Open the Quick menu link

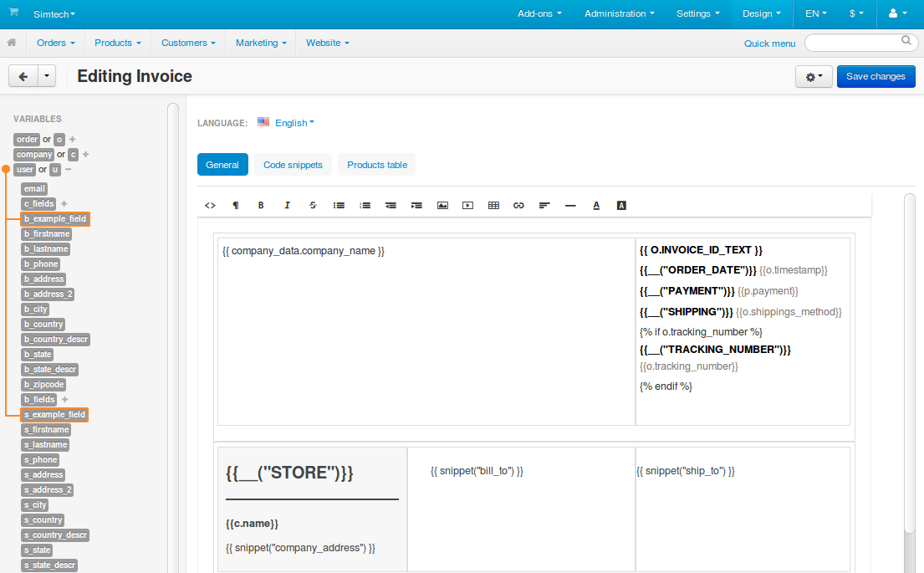(x=769, y=43)
